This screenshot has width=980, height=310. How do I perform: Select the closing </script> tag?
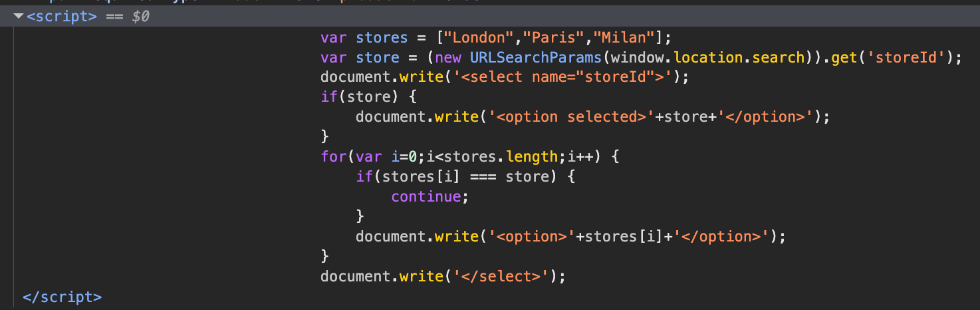pos(62,297)
